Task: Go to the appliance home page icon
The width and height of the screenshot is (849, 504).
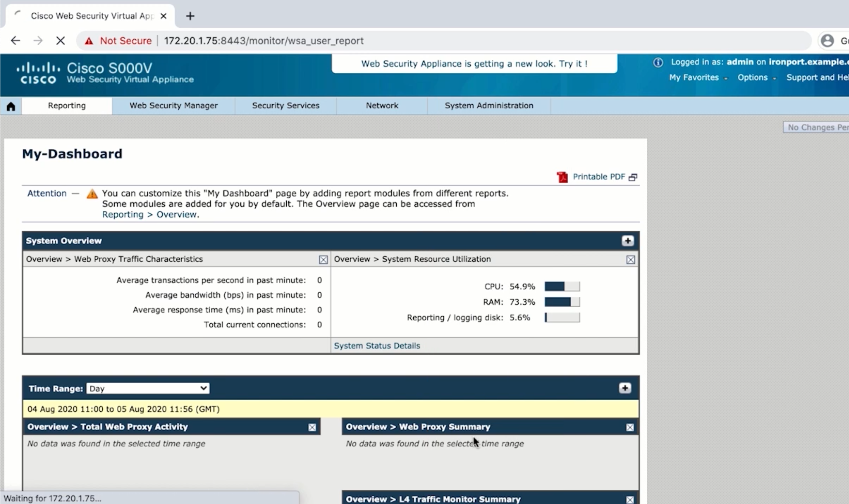Action: [11, 106]
